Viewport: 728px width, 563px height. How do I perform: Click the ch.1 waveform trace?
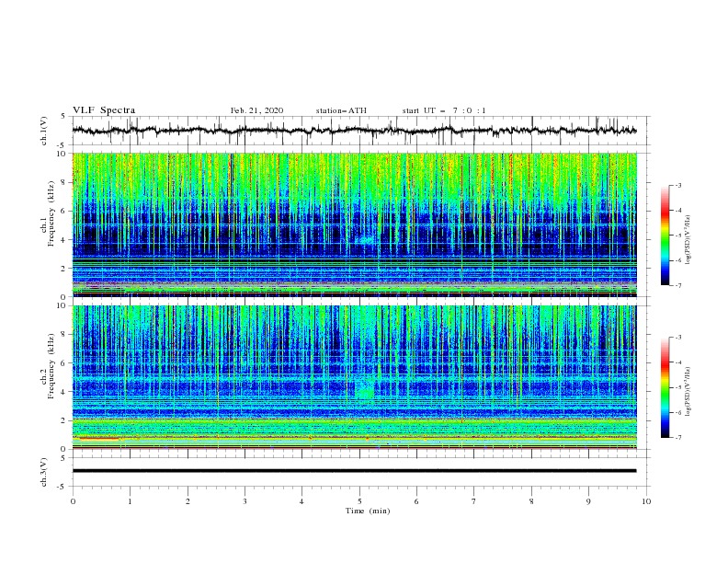(x=354, y=131)
